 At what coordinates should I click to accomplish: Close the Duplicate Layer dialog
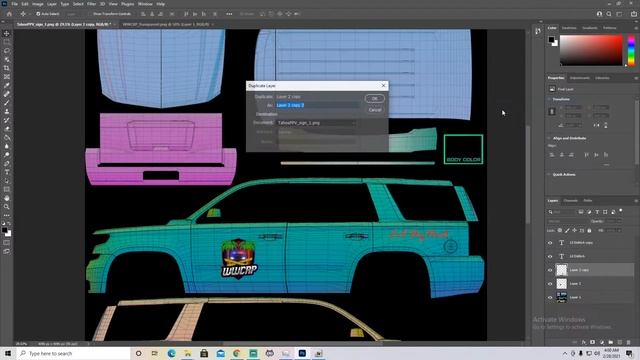pos(383,86)
